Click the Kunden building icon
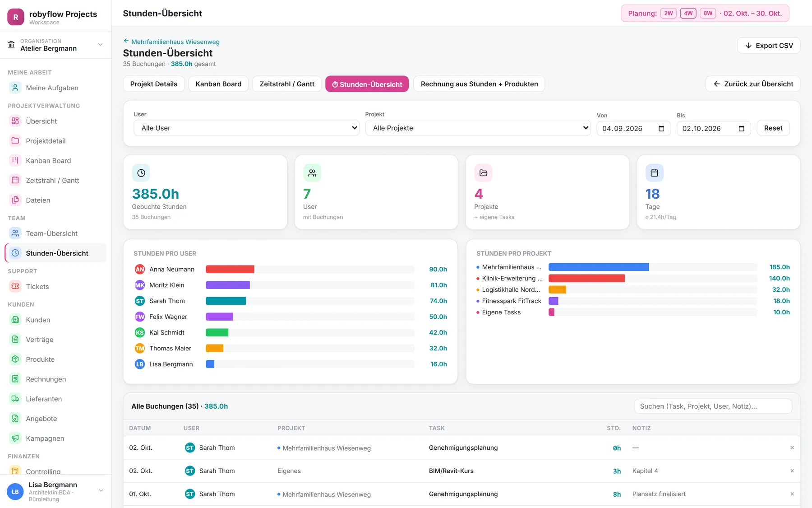This screenshot has height=508, width=812. (x=15, y=320)
